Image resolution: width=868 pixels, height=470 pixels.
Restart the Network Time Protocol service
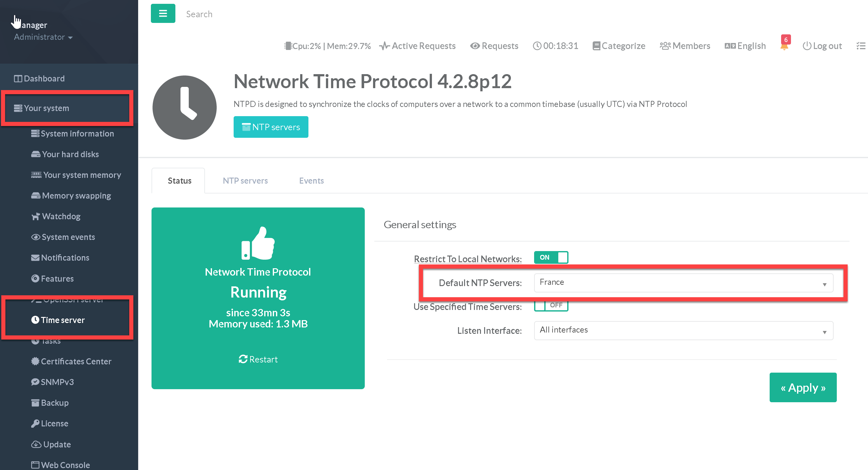(x=258, y=359)
